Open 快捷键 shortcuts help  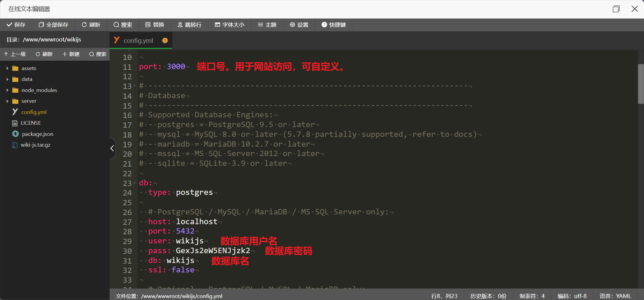334,25
